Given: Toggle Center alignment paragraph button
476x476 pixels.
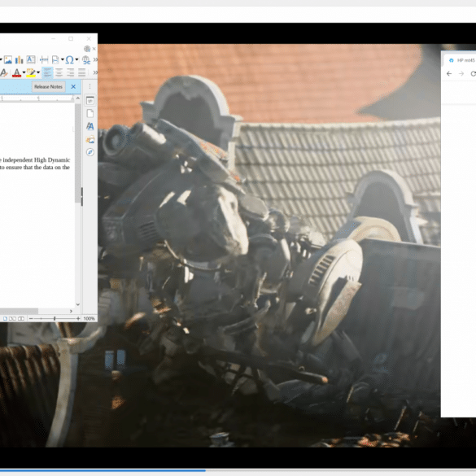Looking at the screenshot, I should pyautogui.click(x=59, y=72).
